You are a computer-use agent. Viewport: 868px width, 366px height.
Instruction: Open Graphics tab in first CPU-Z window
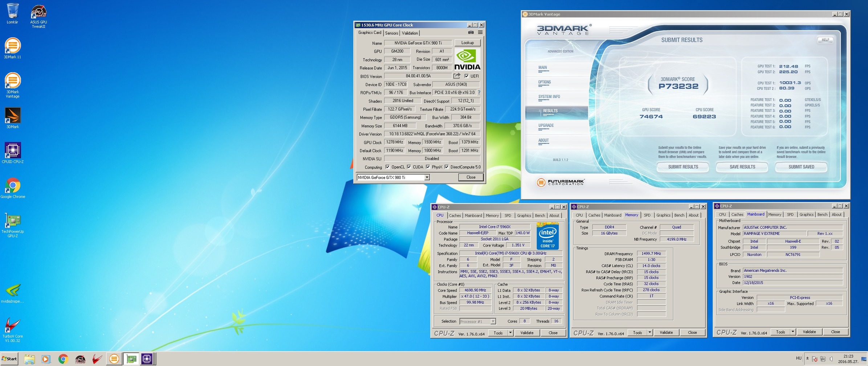coord(523,215)
